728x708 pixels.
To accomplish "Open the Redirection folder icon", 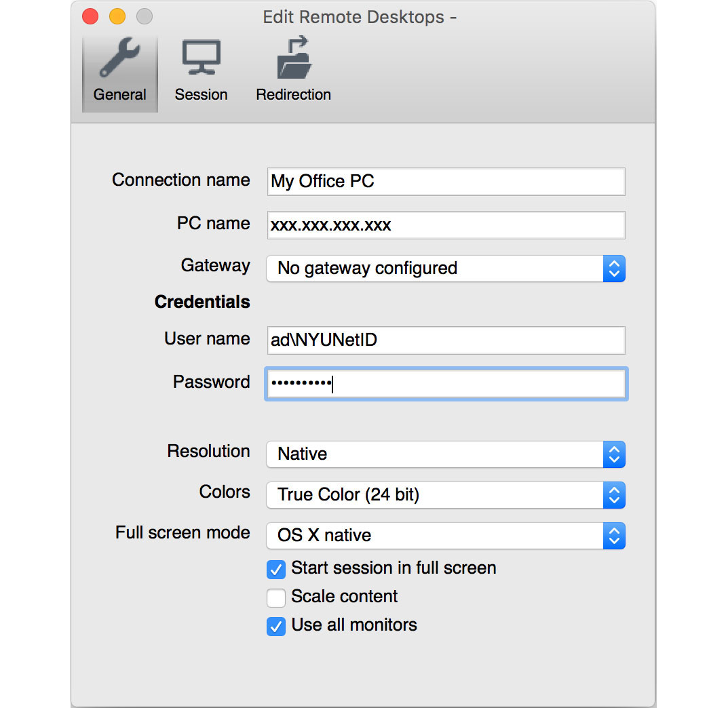I will (293, 59).
